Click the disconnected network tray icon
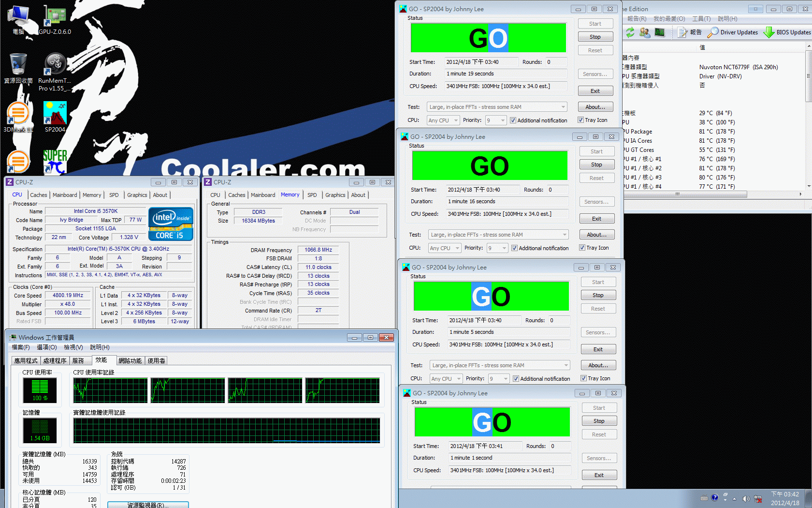 (758, 498)
